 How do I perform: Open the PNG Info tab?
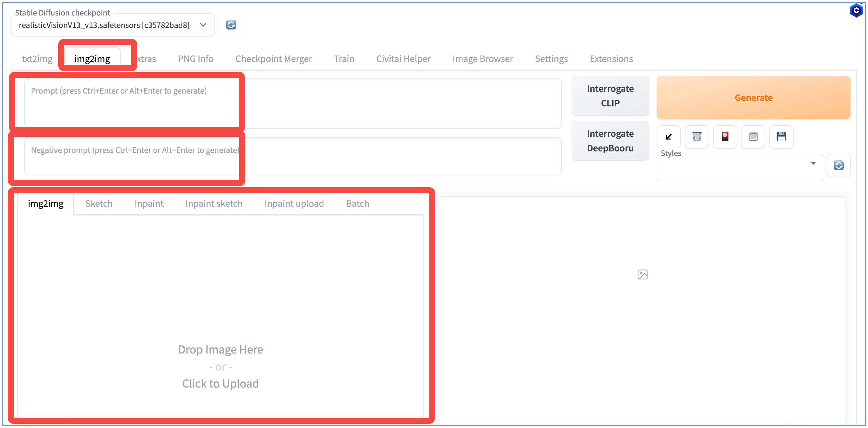(x=195, y=59)
